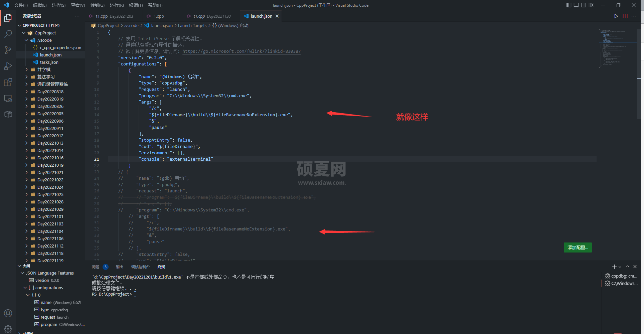Viewport: 644px width, 334px height.
Task: Select the C:\Windows terminal entry
Action: (x=621, y=283)
